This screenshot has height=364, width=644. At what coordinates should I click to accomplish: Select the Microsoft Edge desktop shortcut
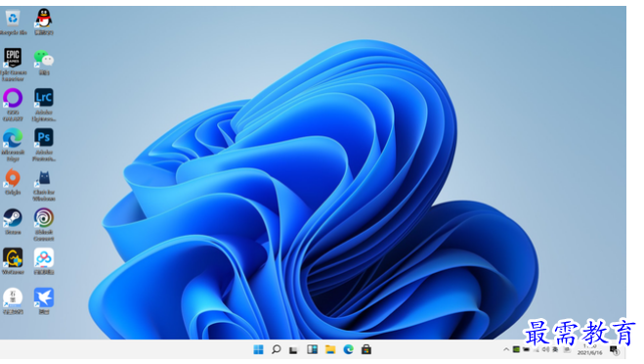(13, 144)
